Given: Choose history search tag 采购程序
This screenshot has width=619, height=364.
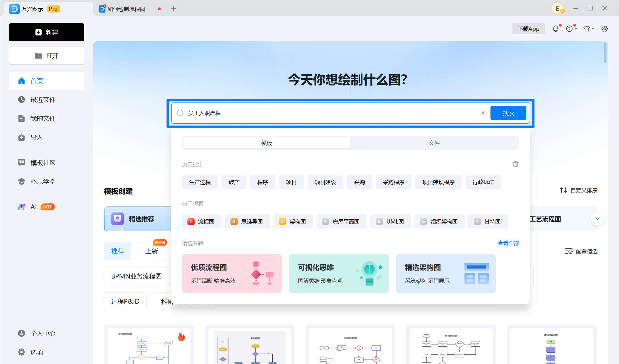Looking at the screenshot, I should [x=394, y=182].
